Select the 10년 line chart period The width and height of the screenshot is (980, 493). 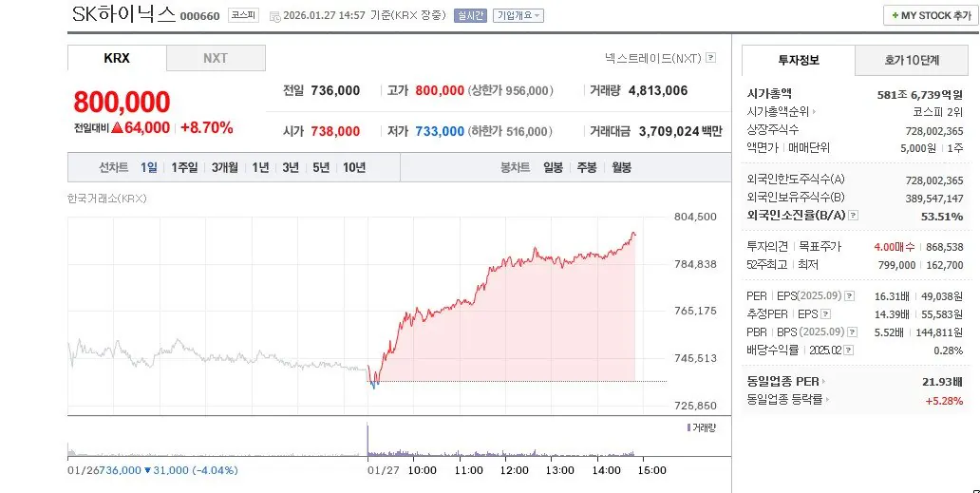point(354,168)
